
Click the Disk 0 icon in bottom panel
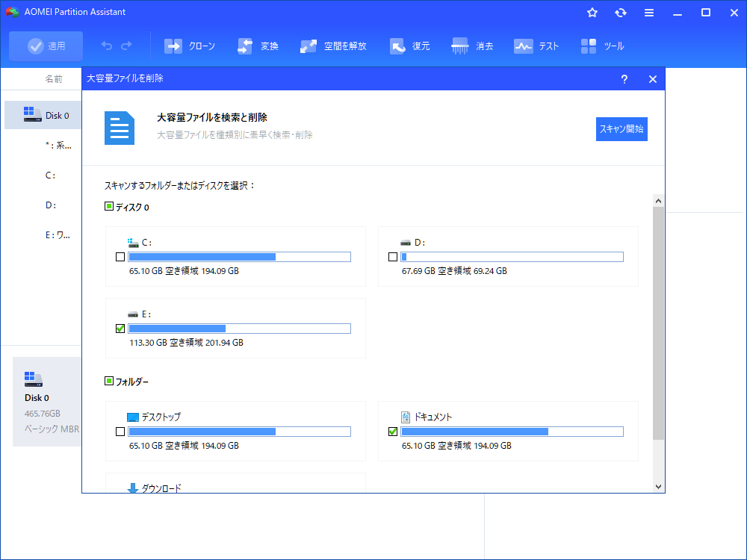(34, 379)
